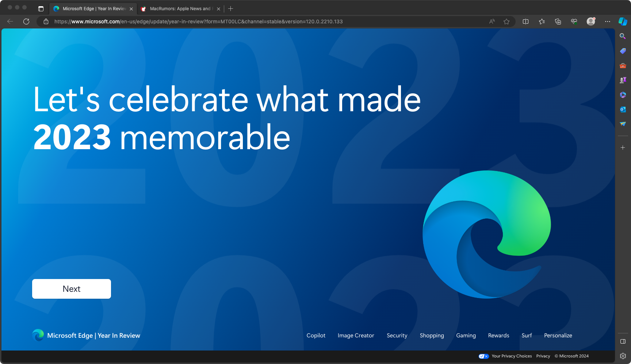Viewport: 631px width, 364px height.
Task: Add a new app to sidebar
Action: tap(623, 147)
